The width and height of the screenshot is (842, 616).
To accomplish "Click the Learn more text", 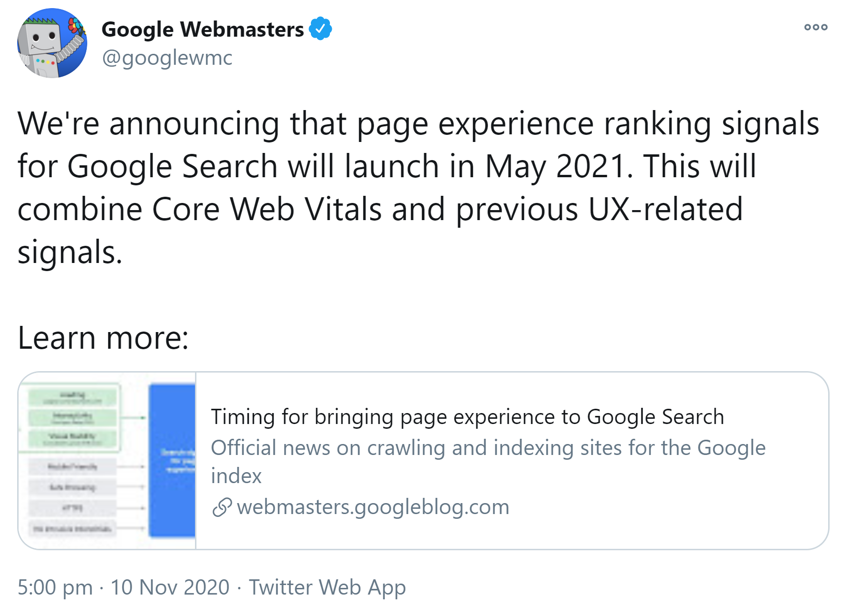I will 103,337.
